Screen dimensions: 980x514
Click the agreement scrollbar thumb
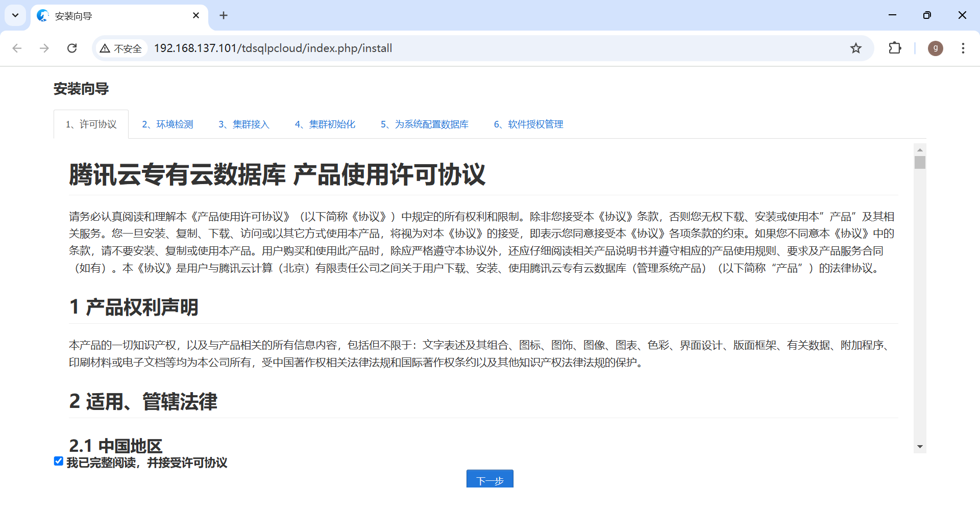pos(920,163)
